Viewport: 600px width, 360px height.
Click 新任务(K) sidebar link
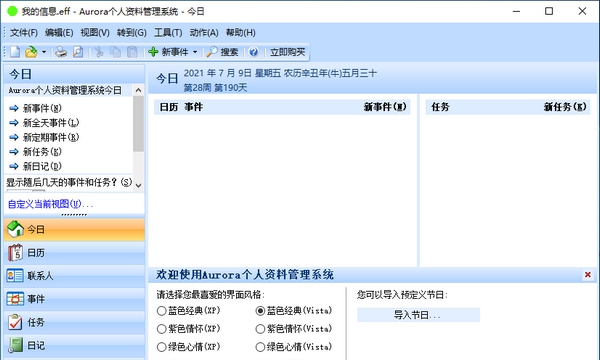point(42,152)
